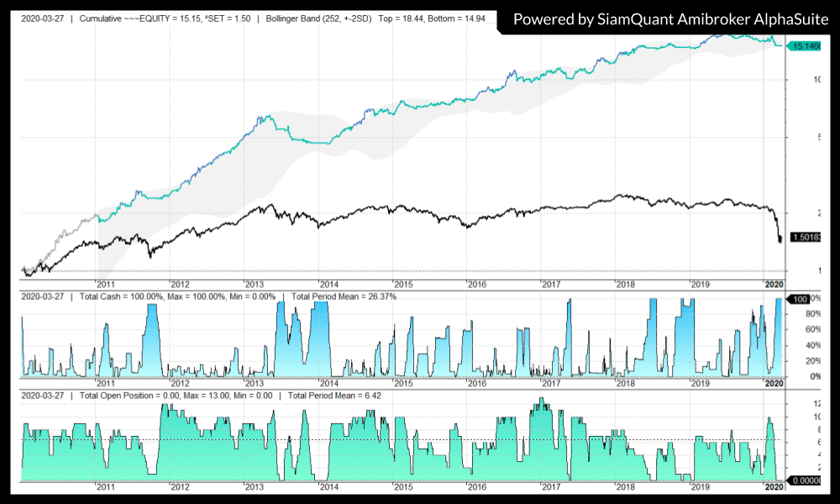Click the 2020-03-27 date in the cash pane header
The width and height of the screenshot is (840, 504).
coord(44,297)
